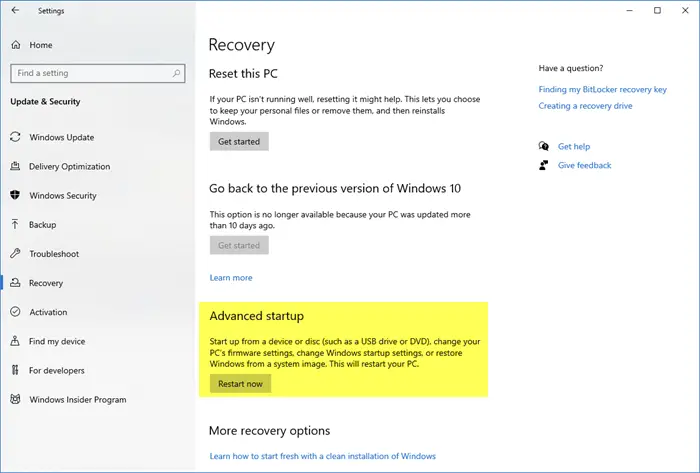The height and width of the screenshot is (473, 700).
Task: Click the Give feedback link
Action: tap(584, 165)
